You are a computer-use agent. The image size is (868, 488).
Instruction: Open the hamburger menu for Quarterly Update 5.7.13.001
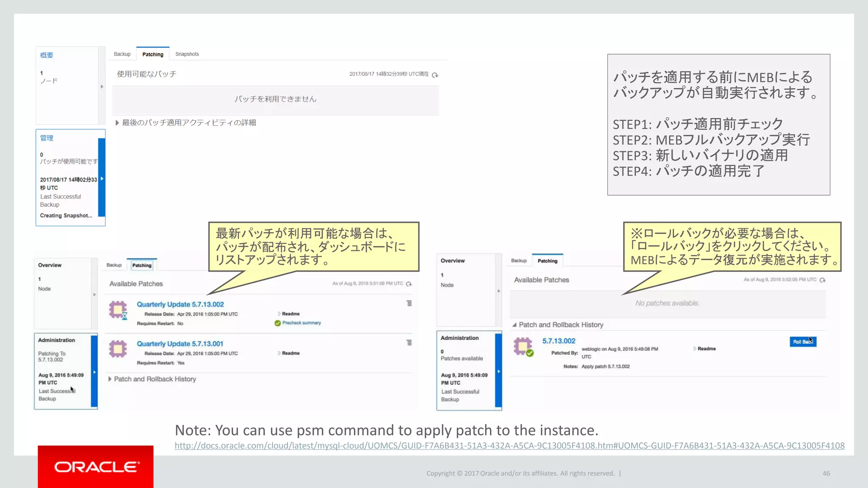(409, 343)
